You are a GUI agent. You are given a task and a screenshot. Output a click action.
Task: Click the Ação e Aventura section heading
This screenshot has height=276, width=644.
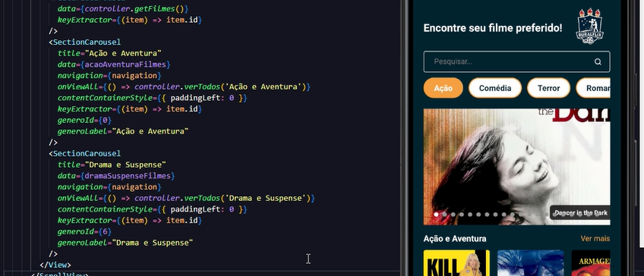point(455,239)
